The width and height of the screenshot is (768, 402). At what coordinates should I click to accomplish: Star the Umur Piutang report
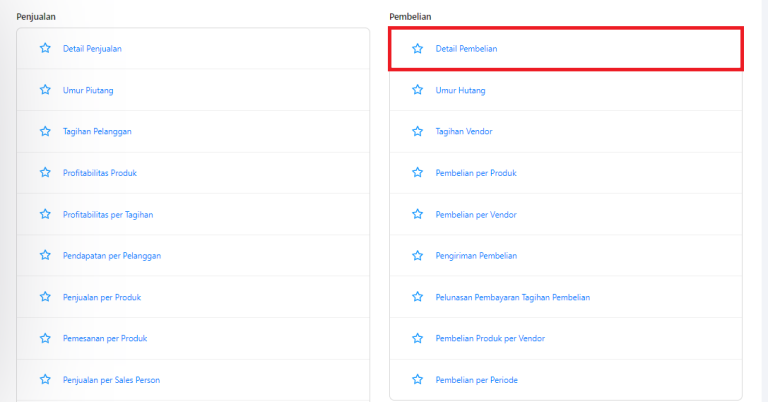[x=45, y=90]
